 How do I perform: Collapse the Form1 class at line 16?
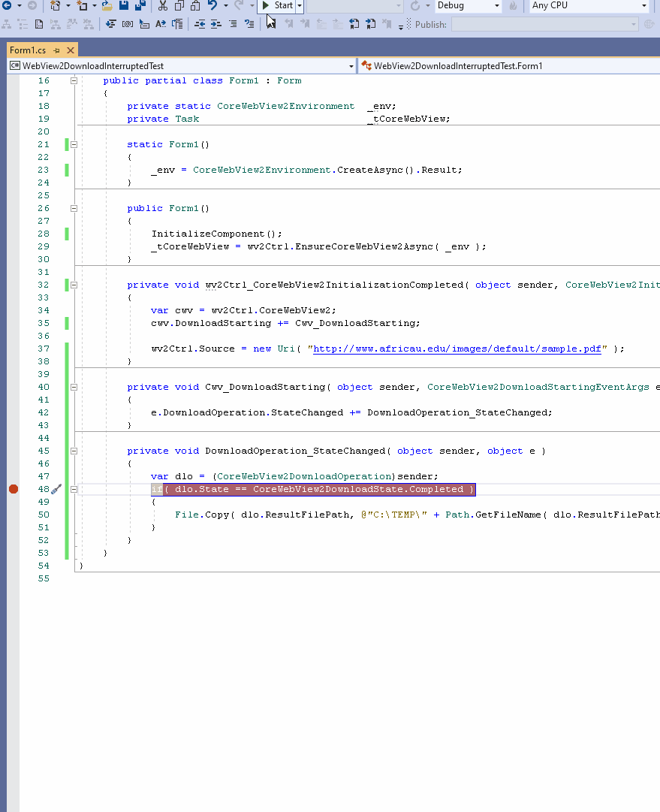74,81
